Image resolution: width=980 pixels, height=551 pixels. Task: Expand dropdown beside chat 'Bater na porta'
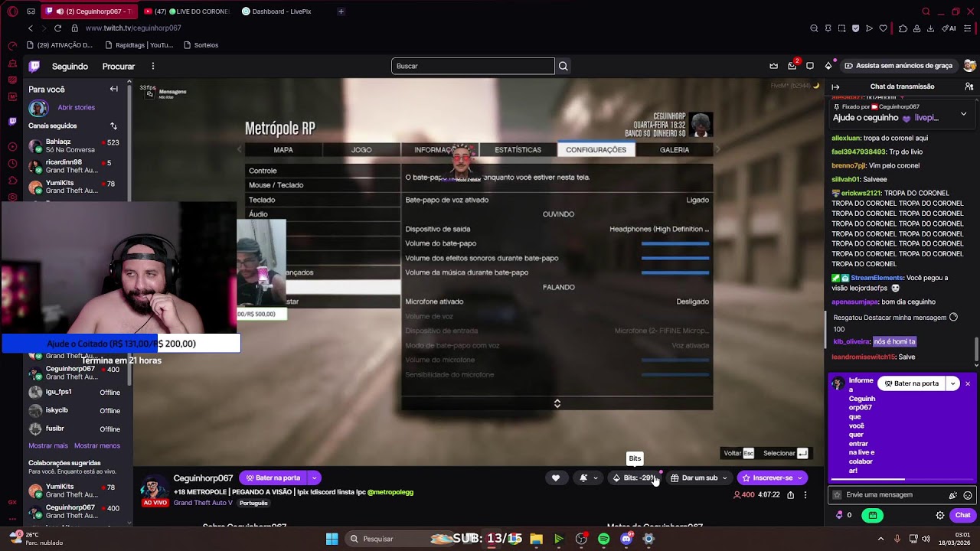[x=952, y=383]
